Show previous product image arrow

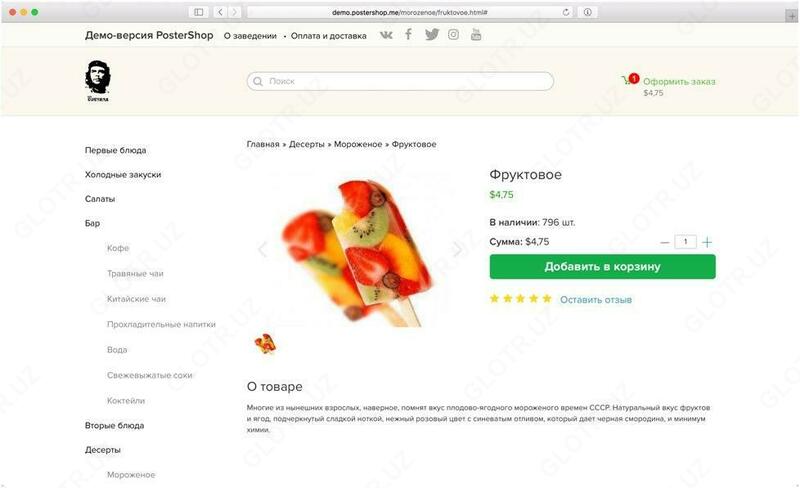click(263, 249)
